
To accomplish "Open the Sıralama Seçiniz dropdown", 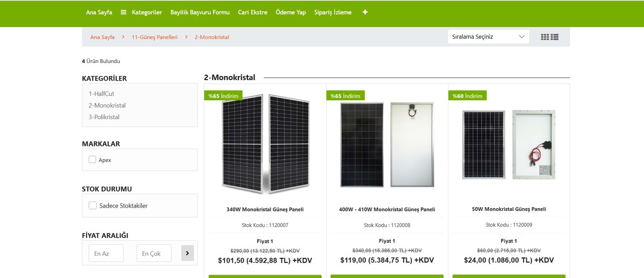I will point(489,37).
